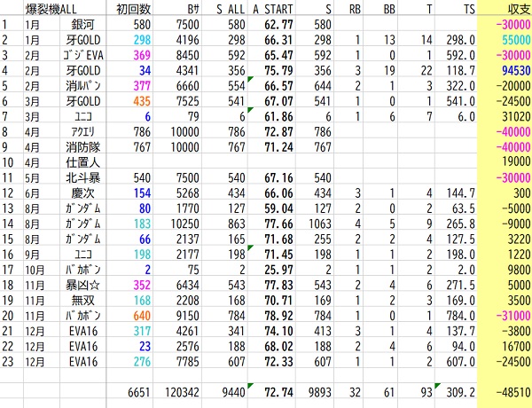Click the 16700 balance cell

516,346
